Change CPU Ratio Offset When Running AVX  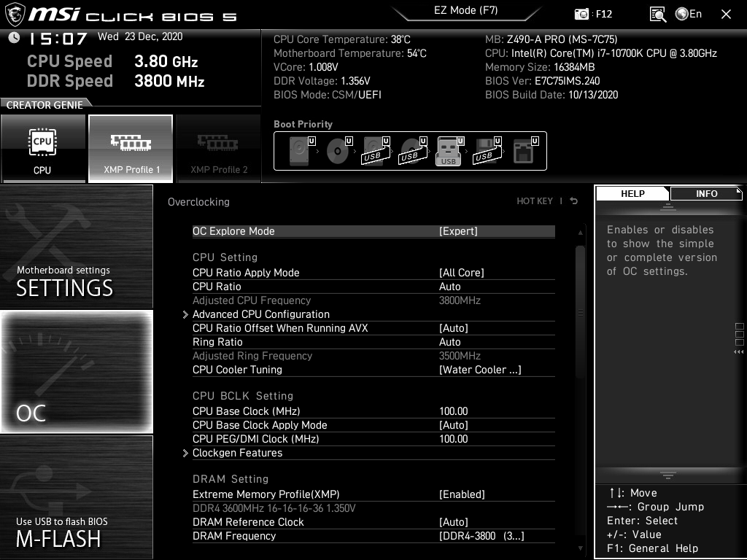pos(373,328)
